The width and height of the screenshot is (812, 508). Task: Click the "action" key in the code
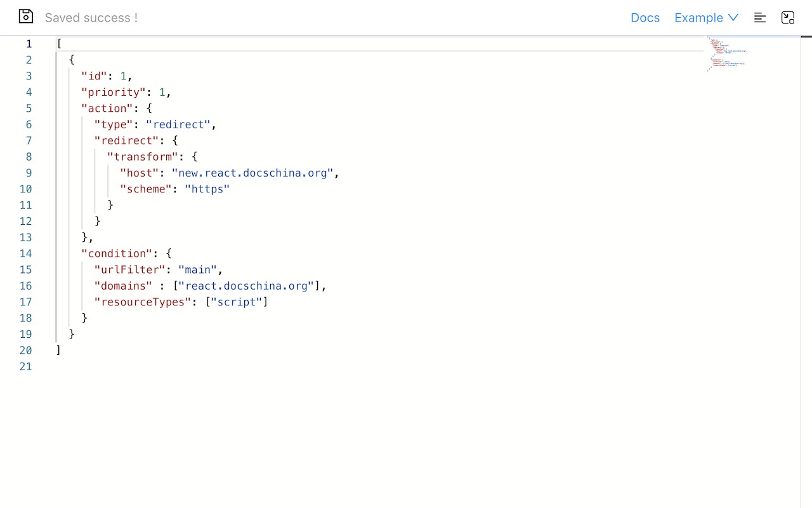click(x=108, y=109)
